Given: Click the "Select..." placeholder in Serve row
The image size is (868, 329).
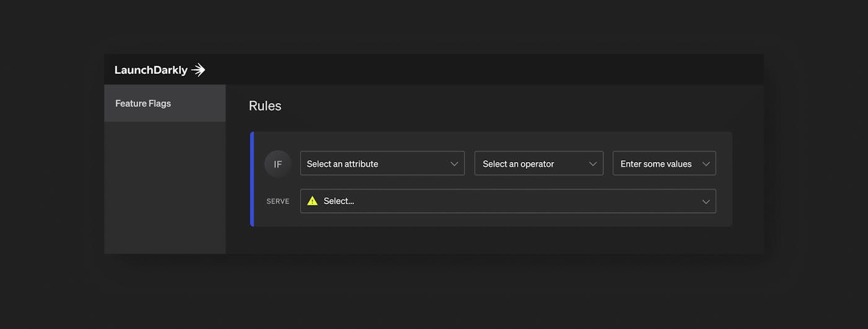Looking at the screenshot, I should tap(339, 201).
